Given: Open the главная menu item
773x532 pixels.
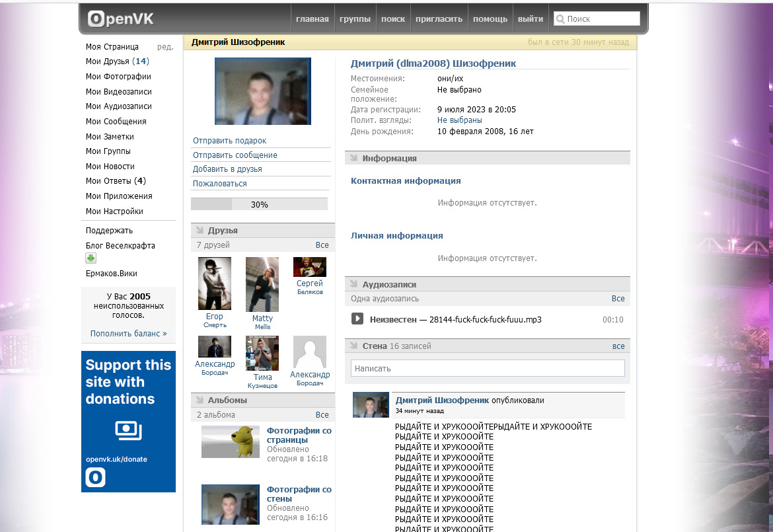Looking at the screenshot, I should point(312,19).
